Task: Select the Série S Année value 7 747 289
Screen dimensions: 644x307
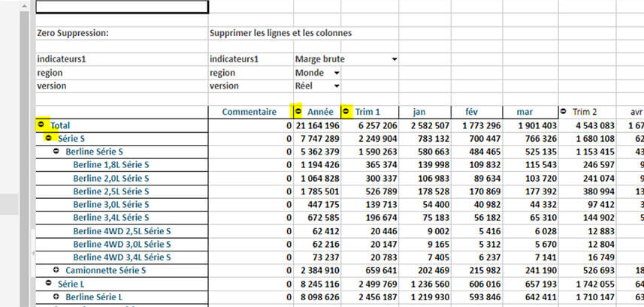Action: click(x=317, y=139)
